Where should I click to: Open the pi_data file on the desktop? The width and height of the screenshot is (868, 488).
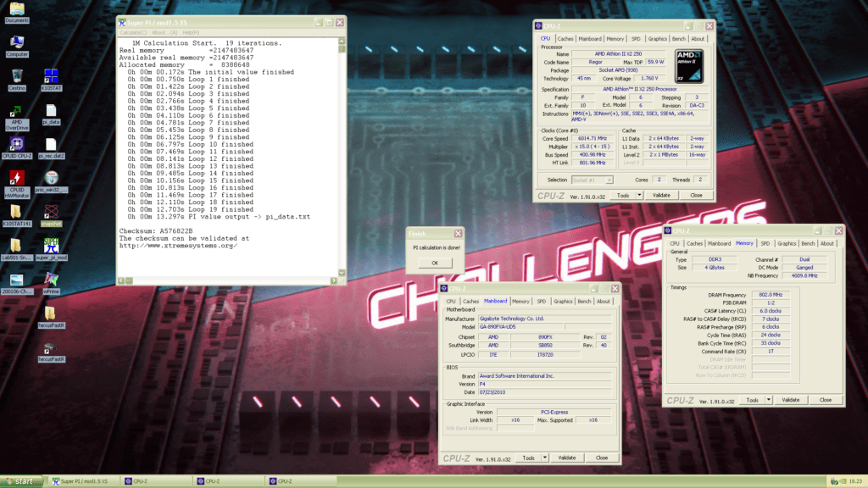pyautogui.click(x=51, y=114)
